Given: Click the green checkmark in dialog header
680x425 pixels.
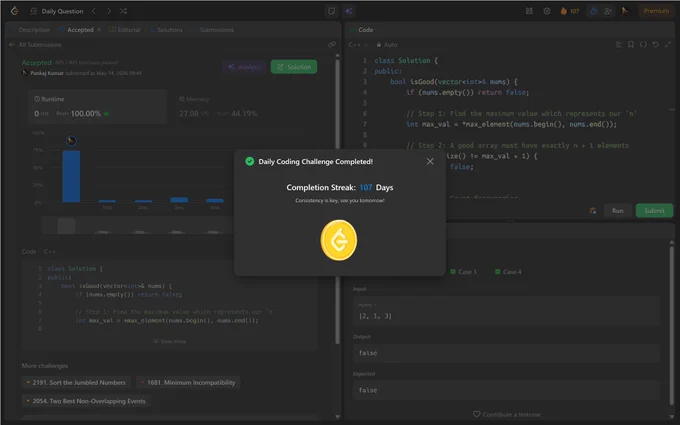Looking at the screenshot, I should pyautogui.click(x=249, y=161).
